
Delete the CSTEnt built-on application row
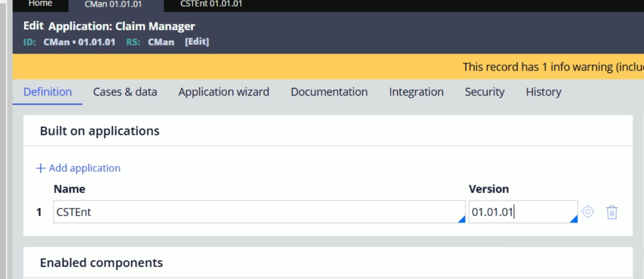(x=612, y=212)
